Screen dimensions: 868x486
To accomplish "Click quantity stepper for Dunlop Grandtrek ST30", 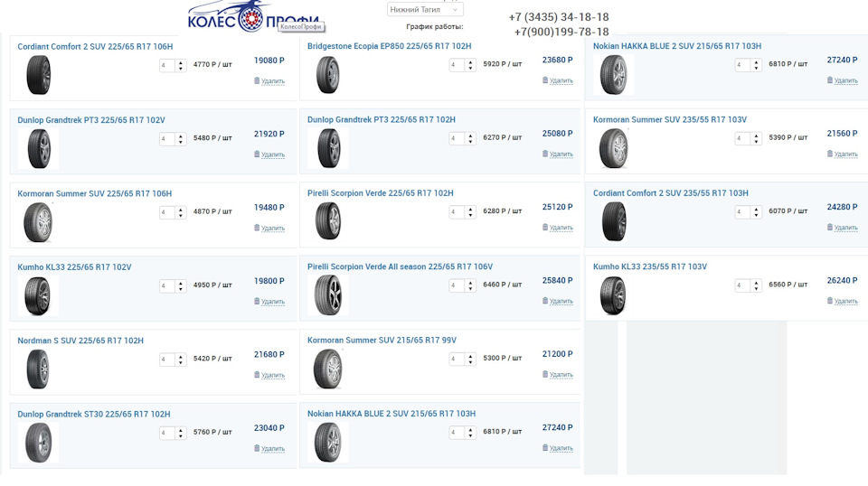I will pyautogui.click(x=181, y=433).
